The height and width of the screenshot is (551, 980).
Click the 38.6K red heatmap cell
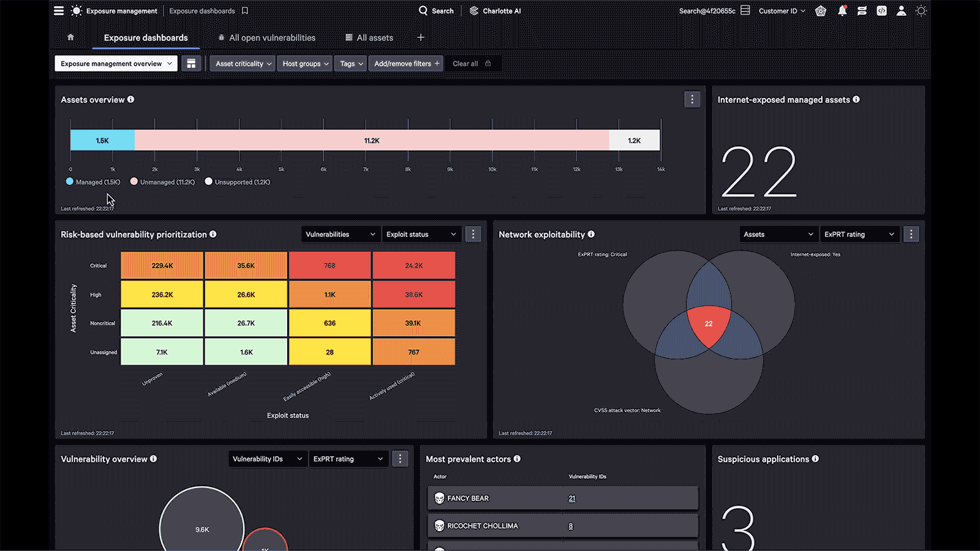click(x=414, y=294)
